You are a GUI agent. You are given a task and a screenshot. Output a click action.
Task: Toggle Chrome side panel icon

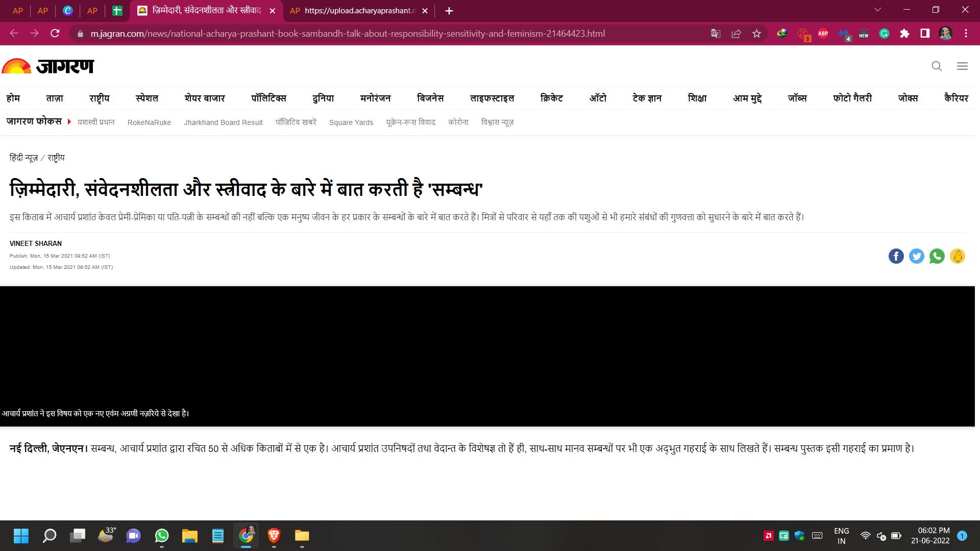pos(924,34)
